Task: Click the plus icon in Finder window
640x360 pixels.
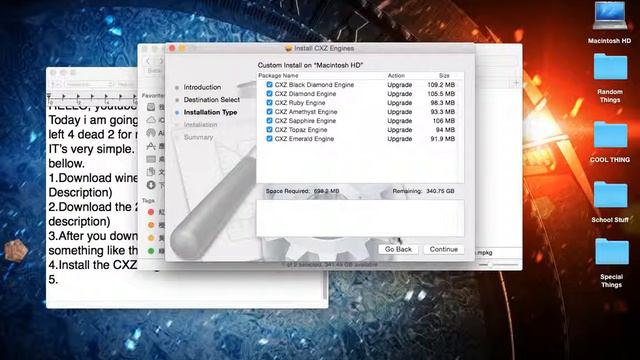Action: click(516, 83)
